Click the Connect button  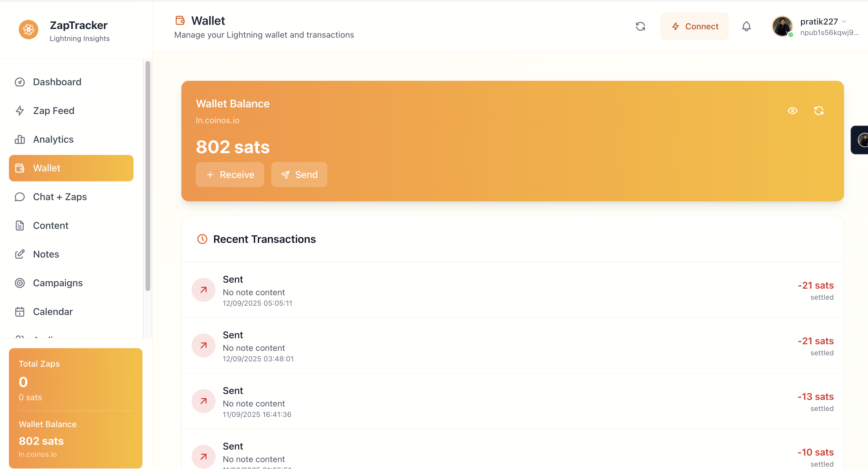(694, 26)
